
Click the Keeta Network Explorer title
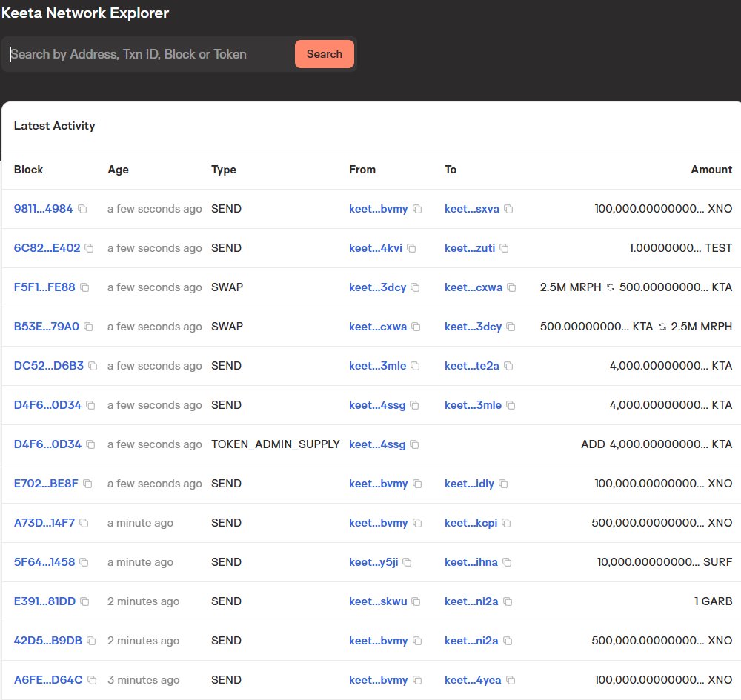pos(85,13)
